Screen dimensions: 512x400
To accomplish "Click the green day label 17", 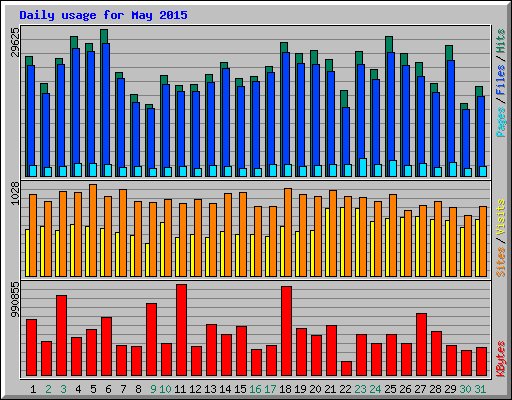I will 270,389.
